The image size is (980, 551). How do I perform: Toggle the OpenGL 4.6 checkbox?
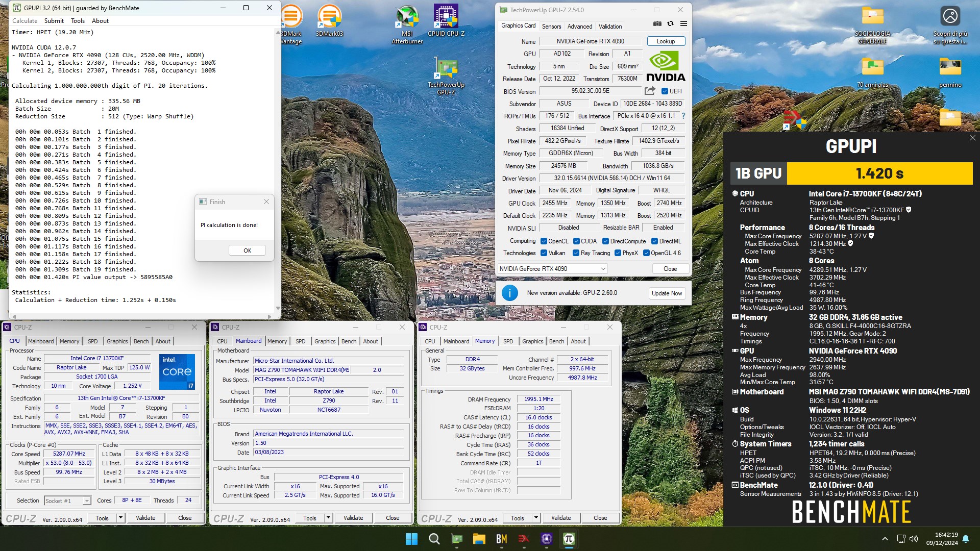click(x=646, y=253)
